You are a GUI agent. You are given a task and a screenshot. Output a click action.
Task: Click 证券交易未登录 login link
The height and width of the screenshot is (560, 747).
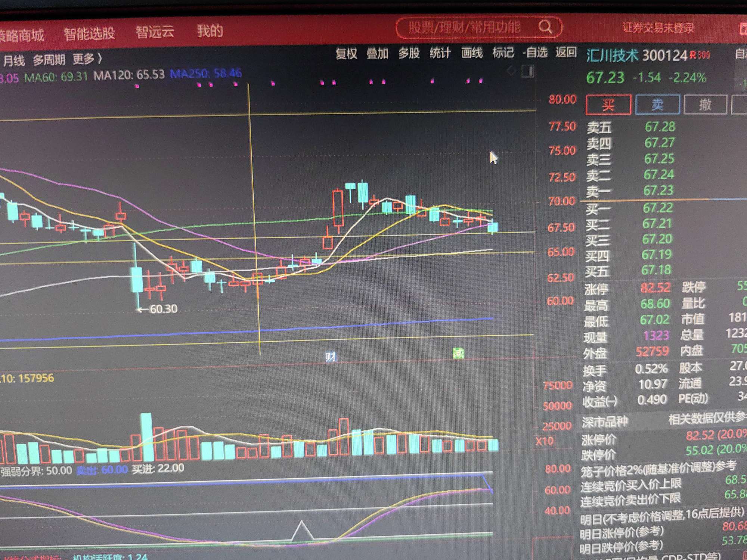pos(658,28)
